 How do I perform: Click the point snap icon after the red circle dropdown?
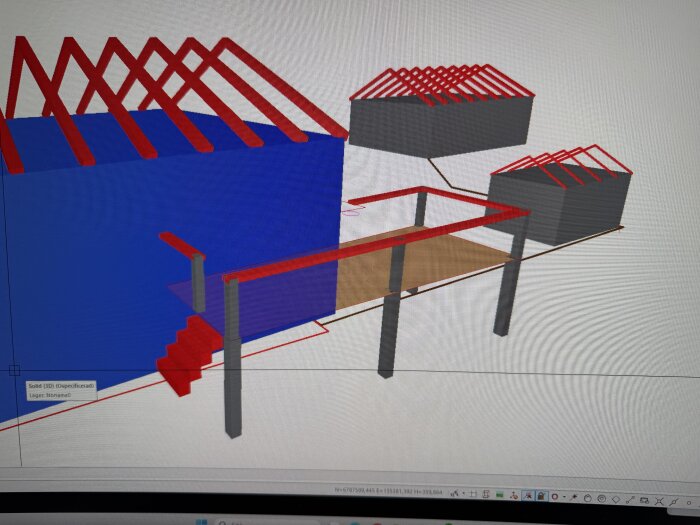pos(573,497)
